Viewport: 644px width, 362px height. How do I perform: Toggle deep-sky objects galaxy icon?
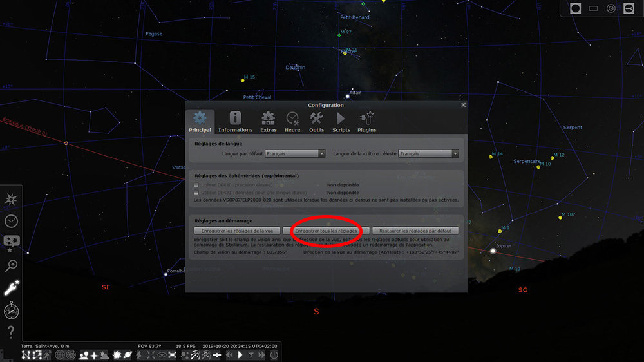point(117,355)
